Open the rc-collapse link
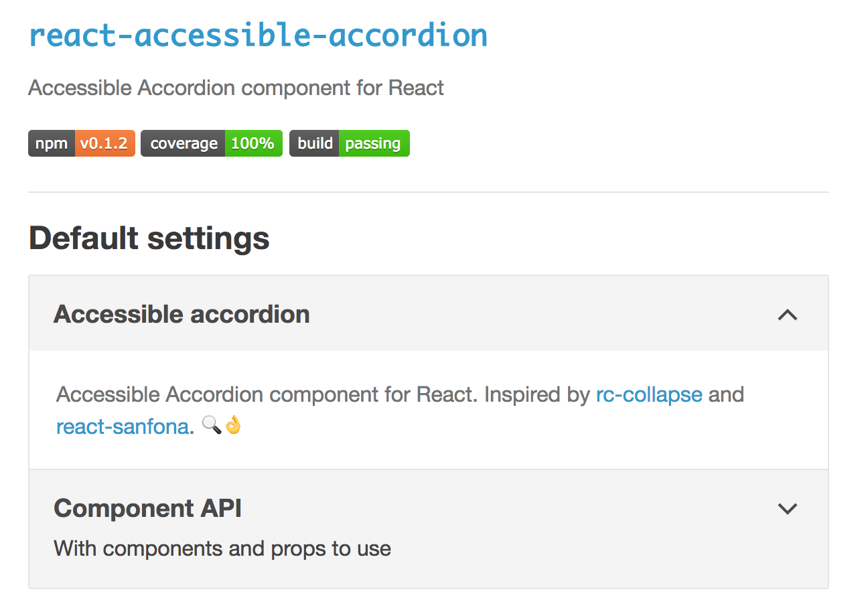Viewport: 868px width, 612px height. coord(648,394)
